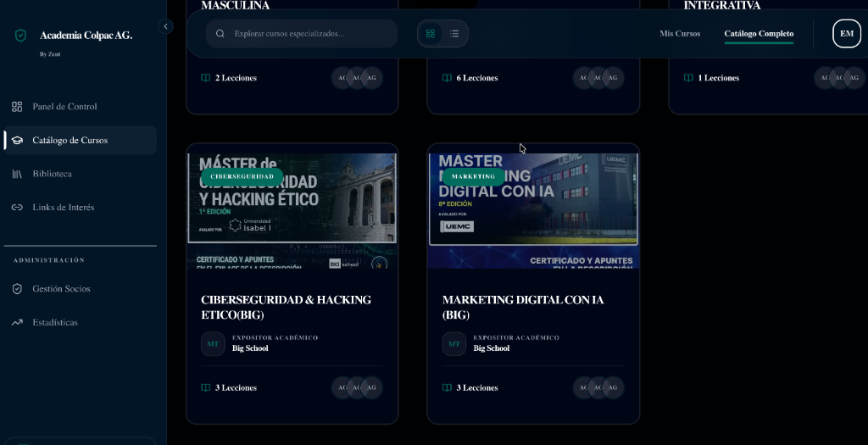Click book icon beside Ciberseguridad 3 Lecciones
Image resolution: width=868 pixels, height=445 pixels.
coord(206,387)
